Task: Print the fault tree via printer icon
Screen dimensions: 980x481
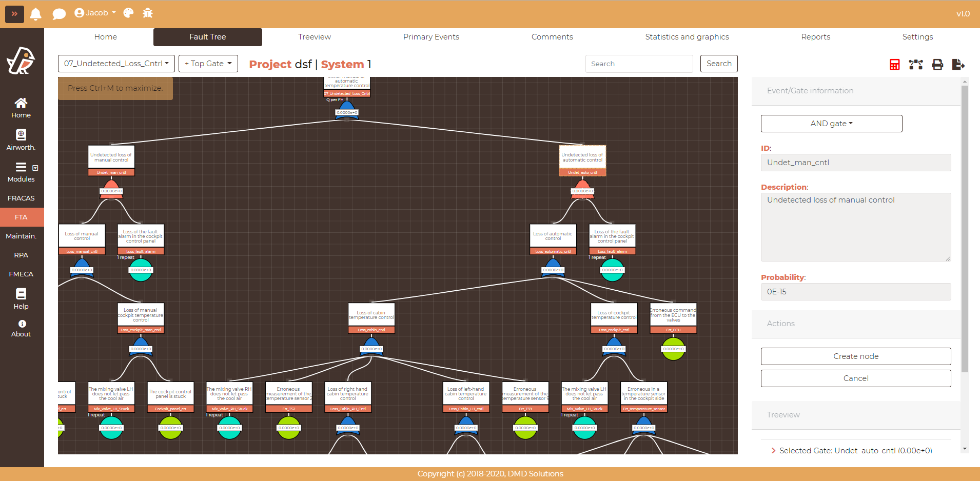Action: pos(937,65)
